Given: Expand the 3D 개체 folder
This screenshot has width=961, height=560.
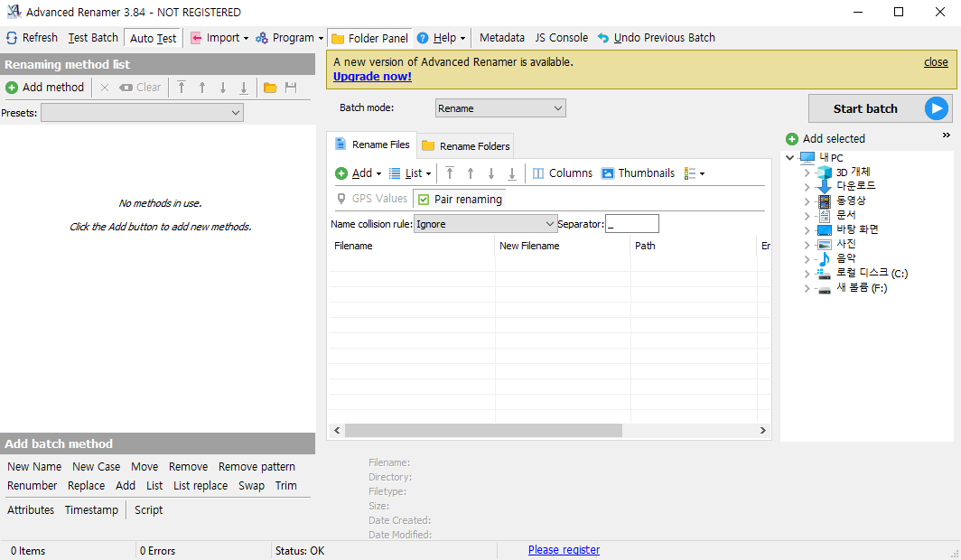Looking at the screenshot, I should [807, 173].
